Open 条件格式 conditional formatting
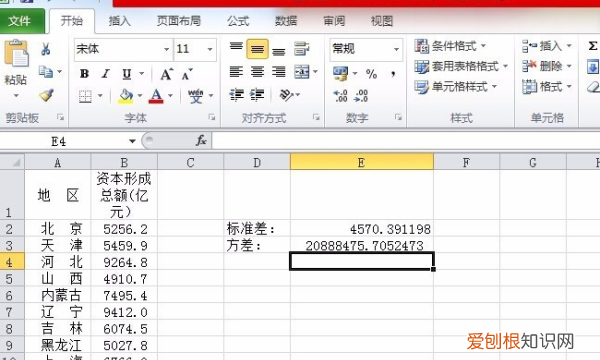 pos(450,46)
